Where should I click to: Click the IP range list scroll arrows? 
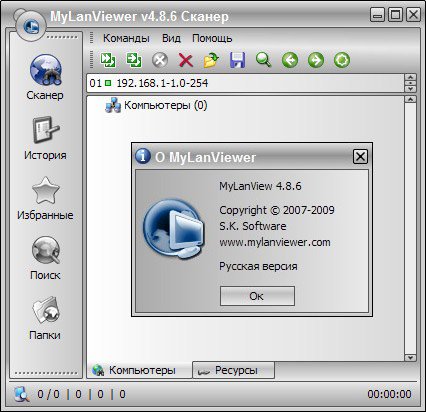pyautogui.click(x=410, y=83)
